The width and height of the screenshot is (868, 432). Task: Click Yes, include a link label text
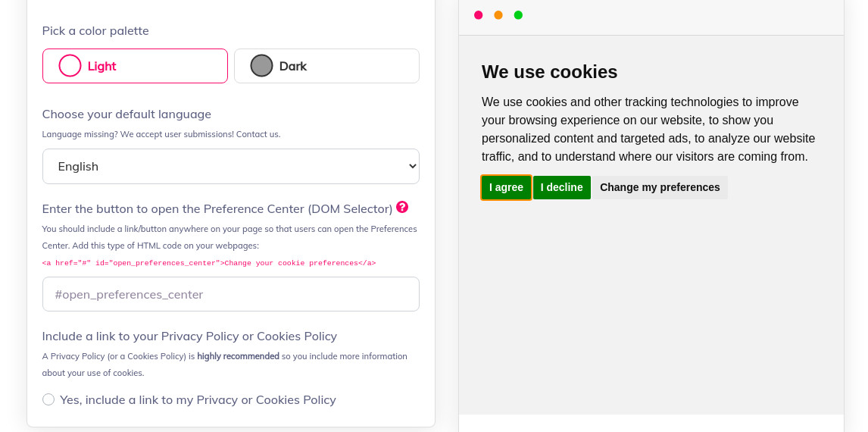[198, 400]
